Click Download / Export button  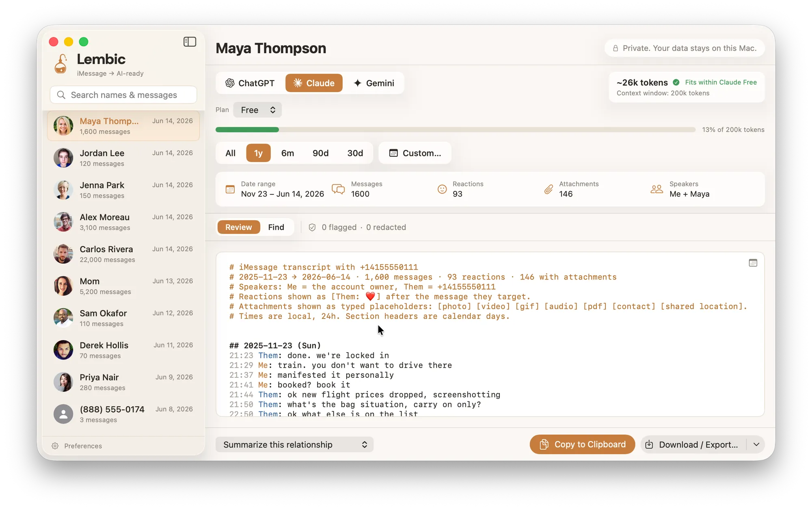[x=693, y=444]
